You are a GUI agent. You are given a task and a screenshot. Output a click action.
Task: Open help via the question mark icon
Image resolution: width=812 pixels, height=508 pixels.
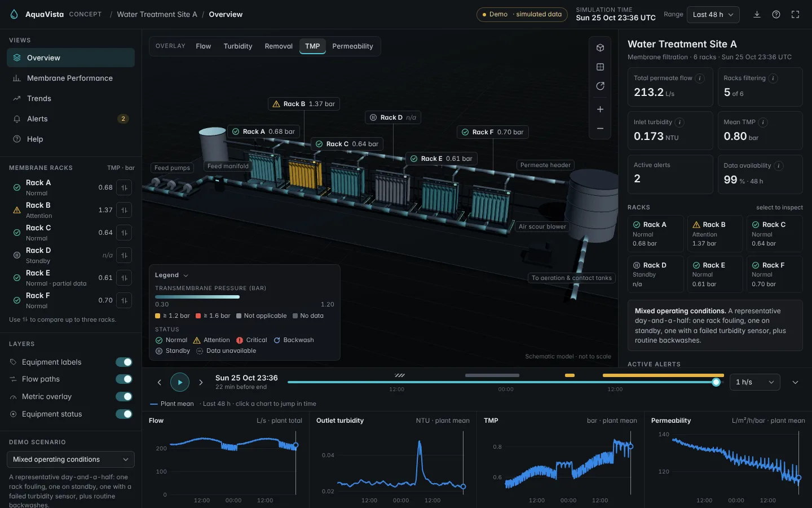coord(776,15)
